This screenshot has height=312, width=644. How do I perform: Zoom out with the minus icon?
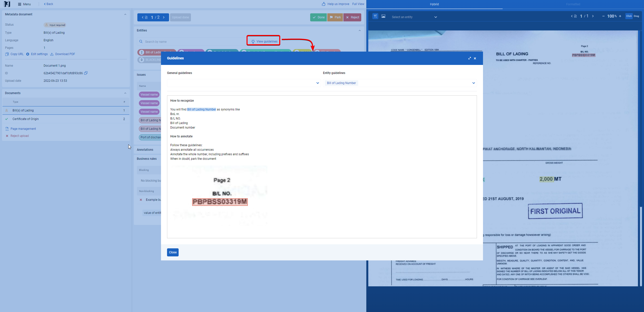(603, 16)
